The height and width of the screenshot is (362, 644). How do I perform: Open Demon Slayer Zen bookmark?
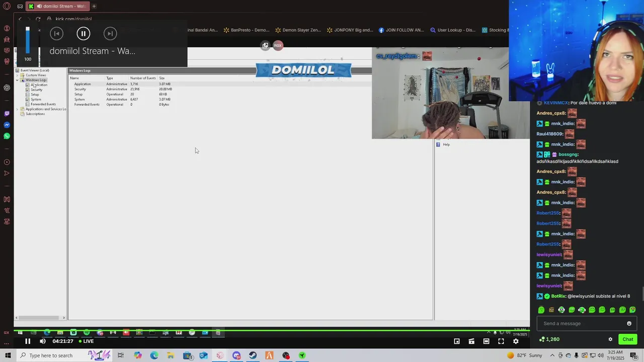298,30
